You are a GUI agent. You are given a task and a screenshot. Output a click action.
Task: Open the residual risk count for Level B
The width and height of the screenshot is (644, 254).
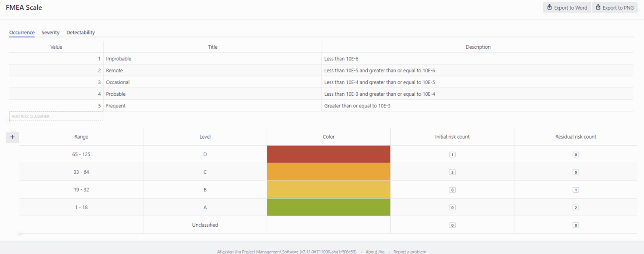point(576,189)
